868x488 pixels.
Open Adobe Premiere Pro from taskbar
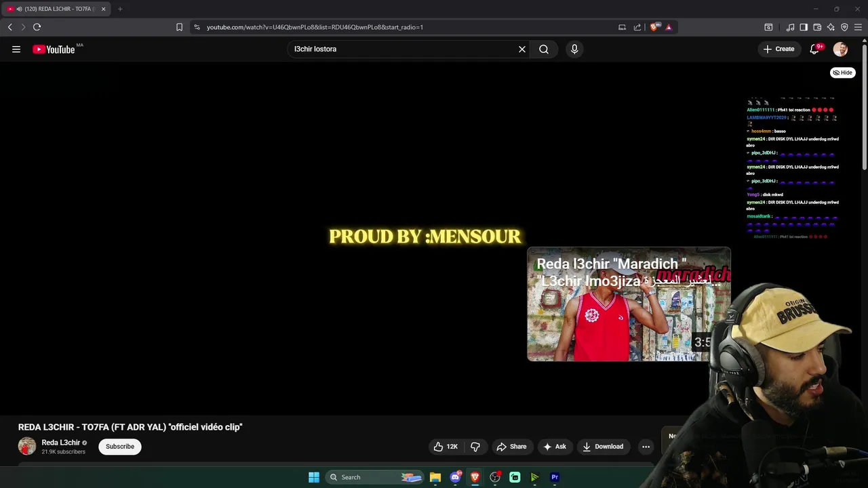555,477
